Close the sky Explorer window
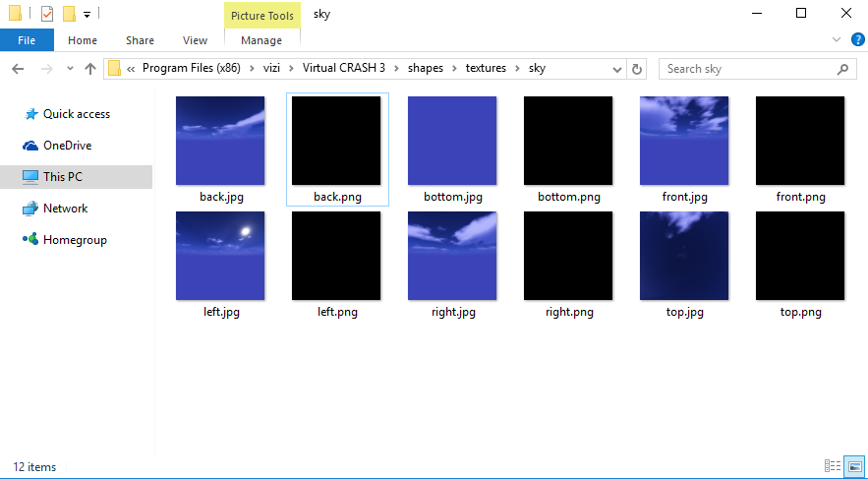This screenshot has width=868, height=479. point(845,14)
